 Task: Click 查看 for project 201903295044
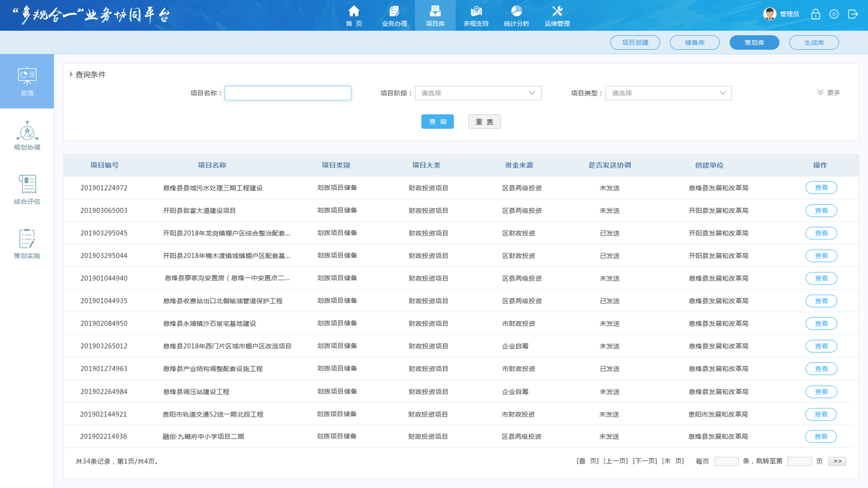821,255
